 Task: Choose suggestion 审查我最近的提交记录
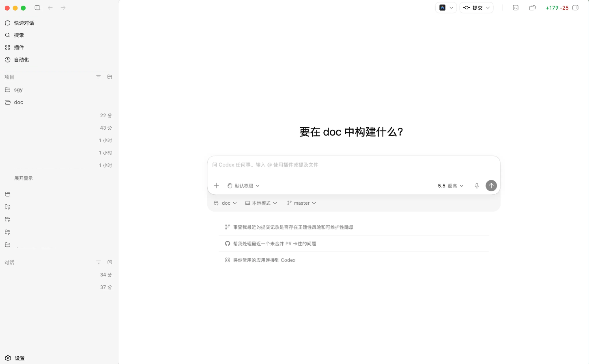354,227
